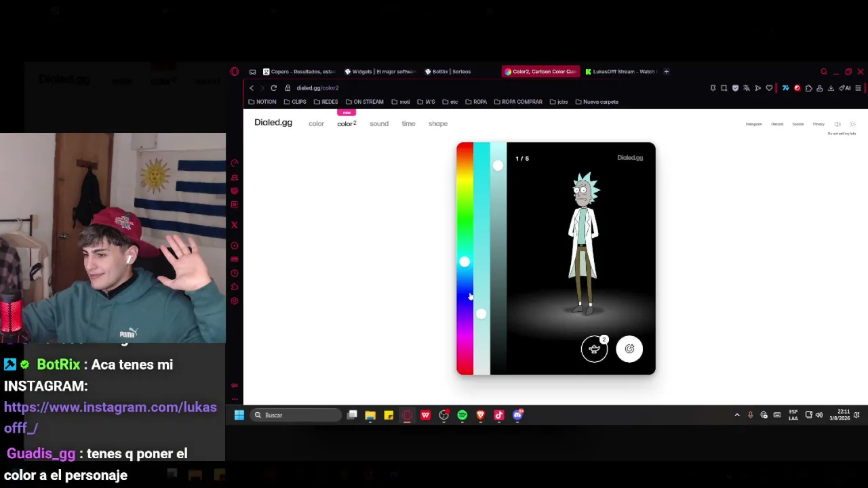Open the Nueva carpeta bookmarks folder
The width and height of the screenshot is (868, 488).
point(597,102)
